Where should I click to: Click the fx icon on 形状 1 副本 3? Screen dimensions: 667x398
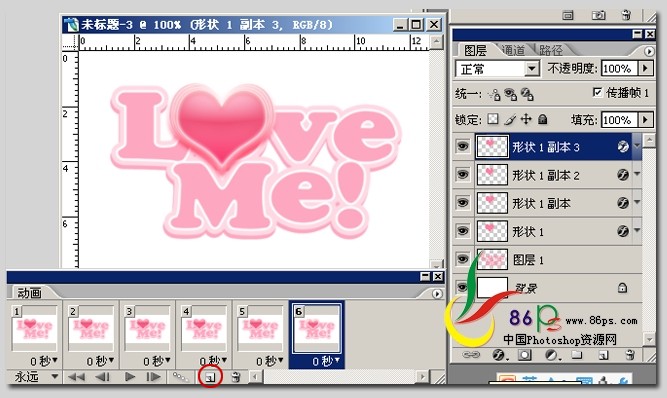pos(623,147)
